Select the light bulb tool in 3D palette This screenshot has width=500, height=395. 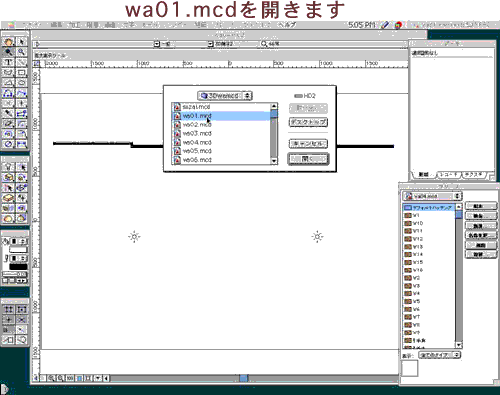(8, 167)
